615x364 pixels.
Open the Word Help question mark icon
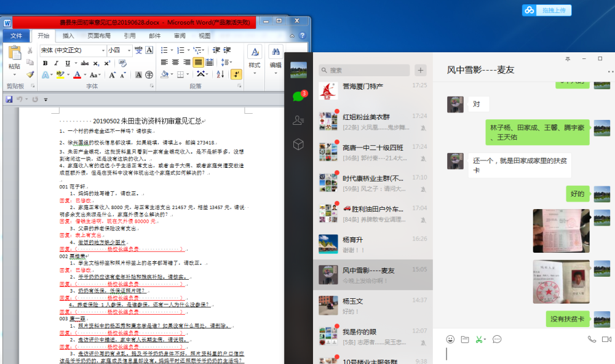303,36
